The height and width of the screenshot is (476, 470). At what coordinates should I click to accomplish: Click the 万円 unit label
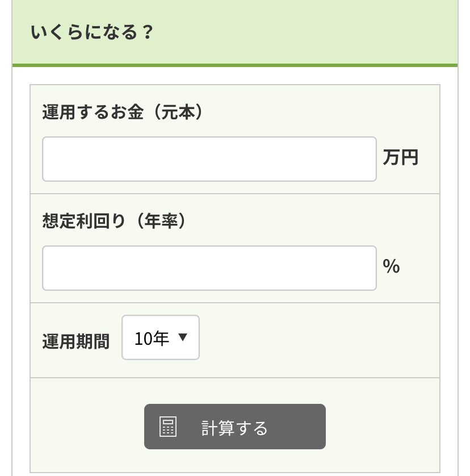(401, 157)
